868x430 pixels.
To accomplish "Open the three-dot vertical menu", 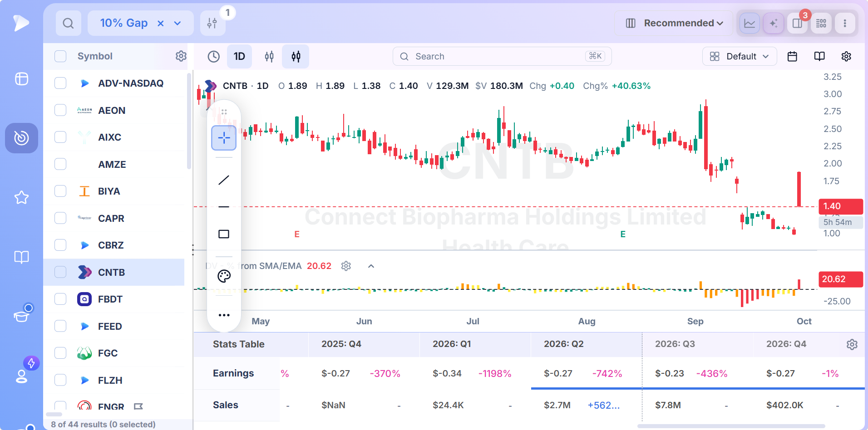I will click(845, 23).
